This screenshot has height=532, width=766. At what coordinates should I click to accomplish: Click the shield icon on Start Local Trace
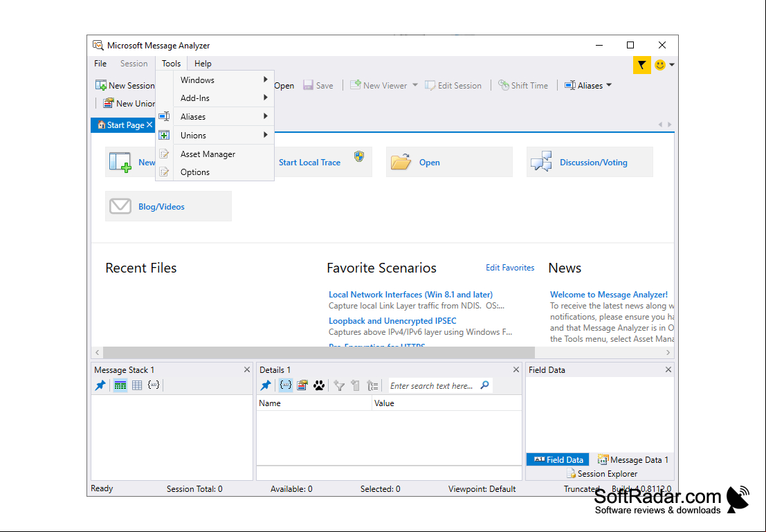point(359,156)
